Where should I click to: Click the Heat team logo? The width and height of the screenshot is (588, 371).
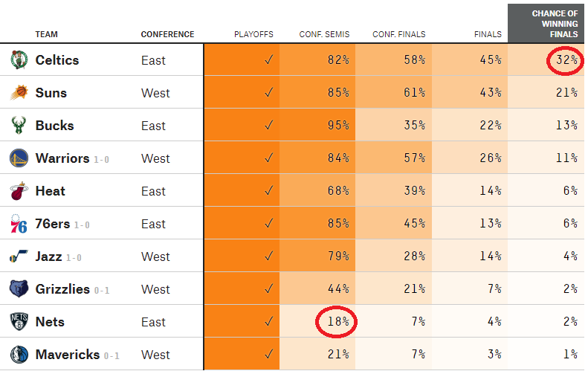pos(19,191)
